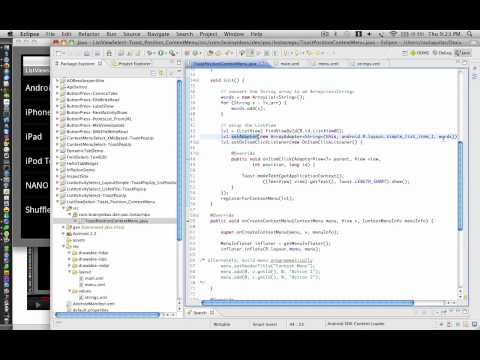Click the External Tools run icon
This screenshot has width=480, height=360.
[172, 53]
